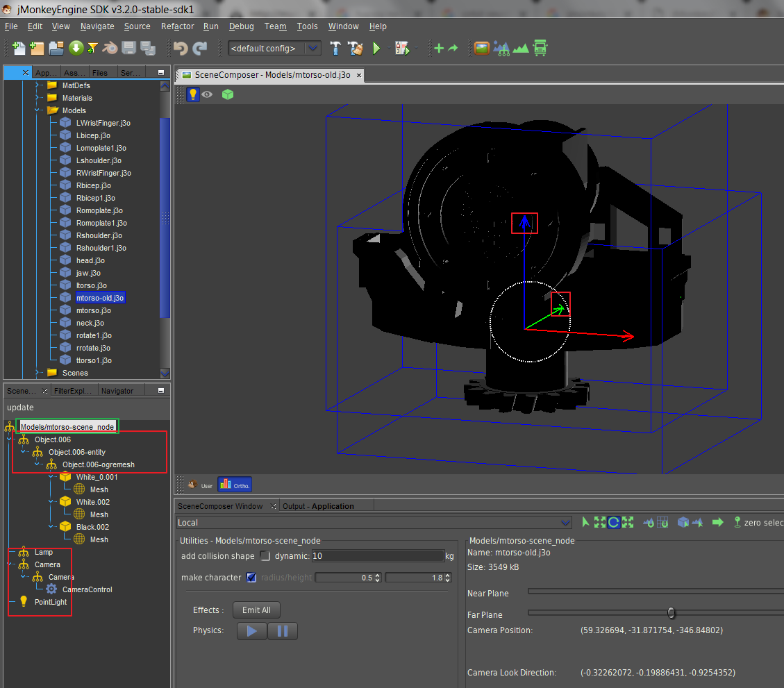
Task: Expand the Materials folder
Action: click(x=37, y=98)
